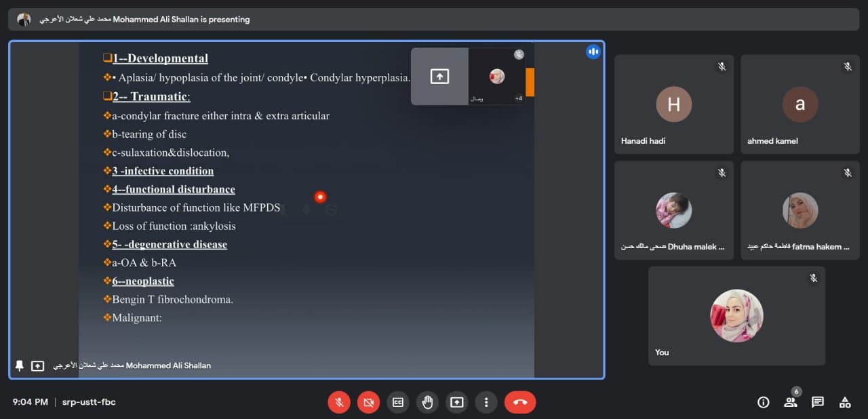Click the Dhuha malek participant tile
Viewport: 868px width, 419px height.
point(673,210)
